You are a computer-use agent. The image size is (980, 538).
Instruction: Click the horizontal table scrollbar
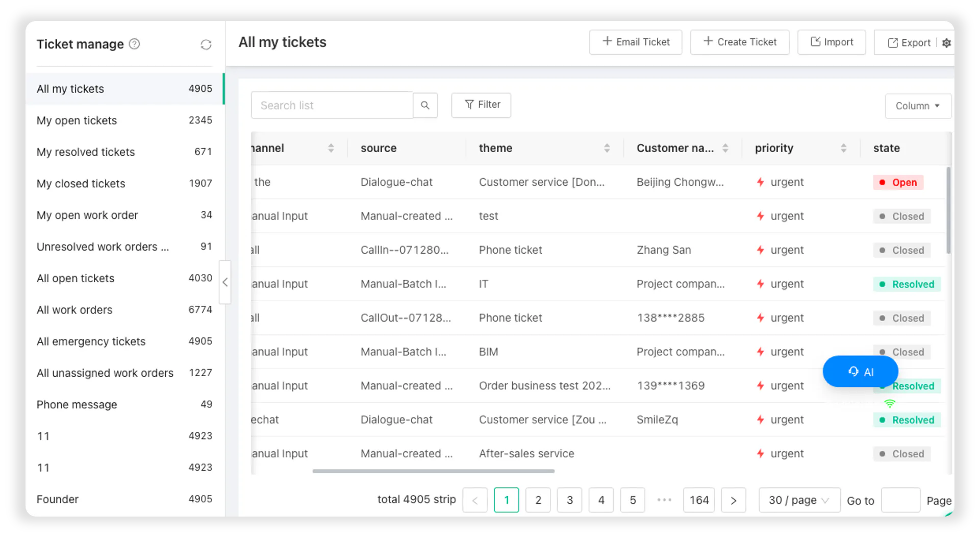pos(433,471)
